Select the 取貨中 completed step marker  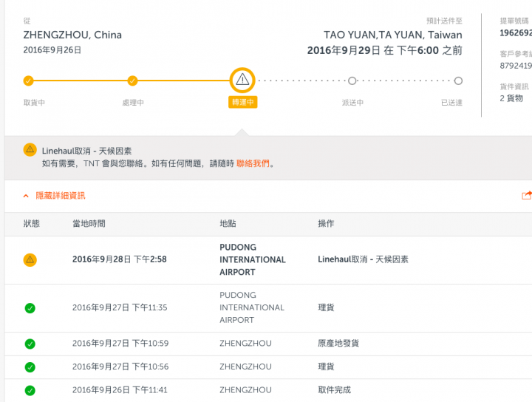28,81
